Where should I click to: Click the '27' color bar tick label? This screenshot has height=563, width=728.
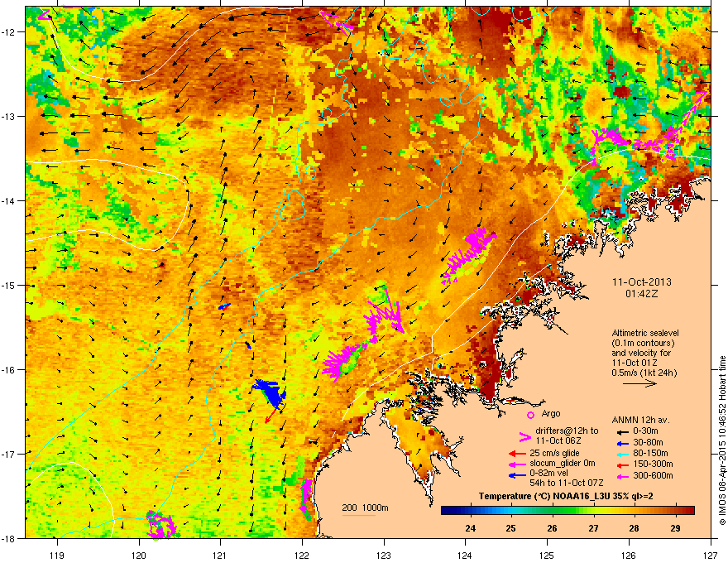pos(593,528)
